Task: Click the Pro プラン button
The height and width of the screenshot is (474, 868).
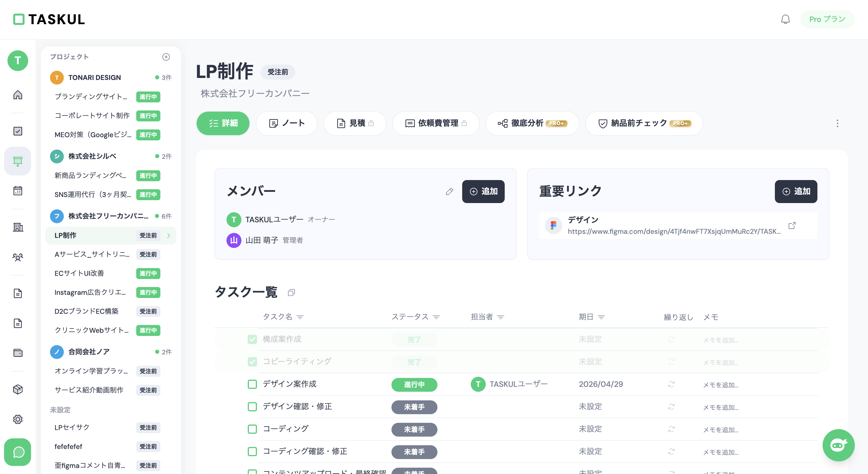Action: (x=827, y=19)
